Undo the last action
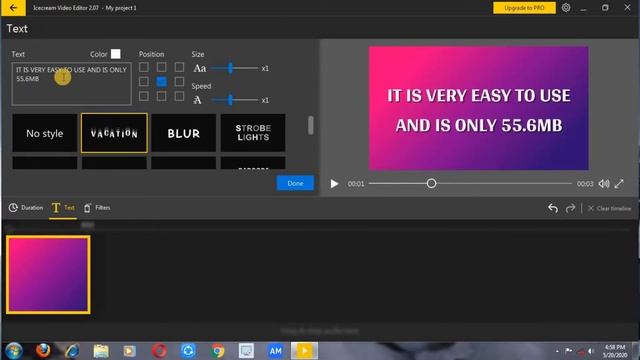The image size is (640, 360). [x=553, y=208]
